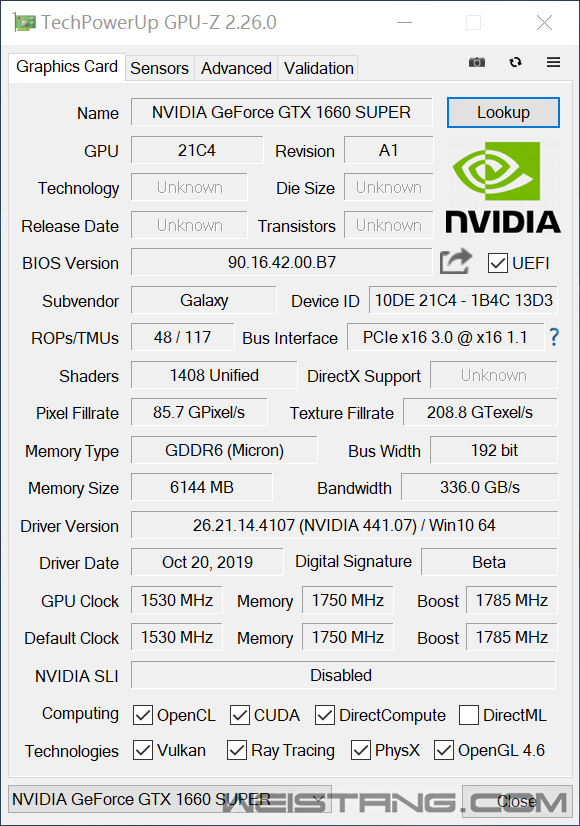Click the Driver Version field
This screenshot has height=826, width=580.
345,525
